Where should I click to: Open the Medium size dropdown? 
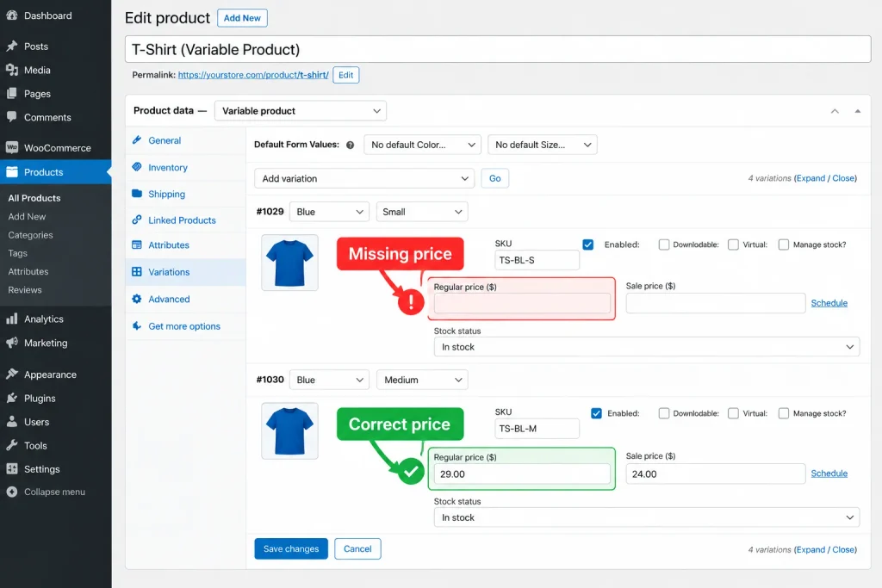click(422, 380)
